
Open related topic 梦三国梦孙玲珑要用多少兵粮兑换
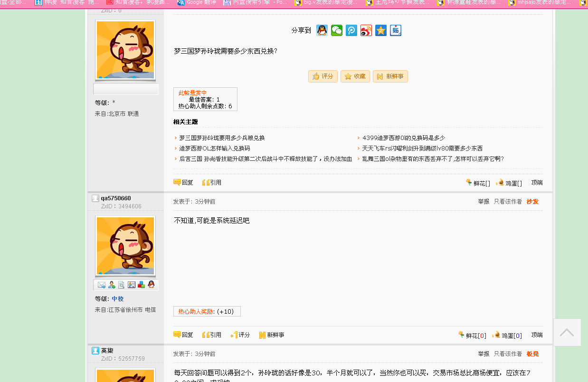(222, 138)
